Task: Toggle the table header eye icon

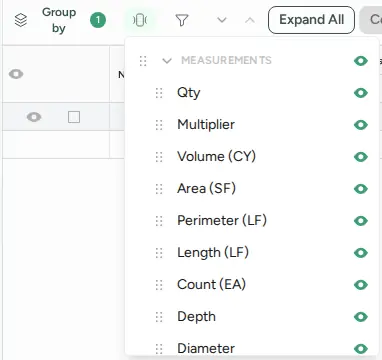Action: pyautogui.click(x=16, y=74)
